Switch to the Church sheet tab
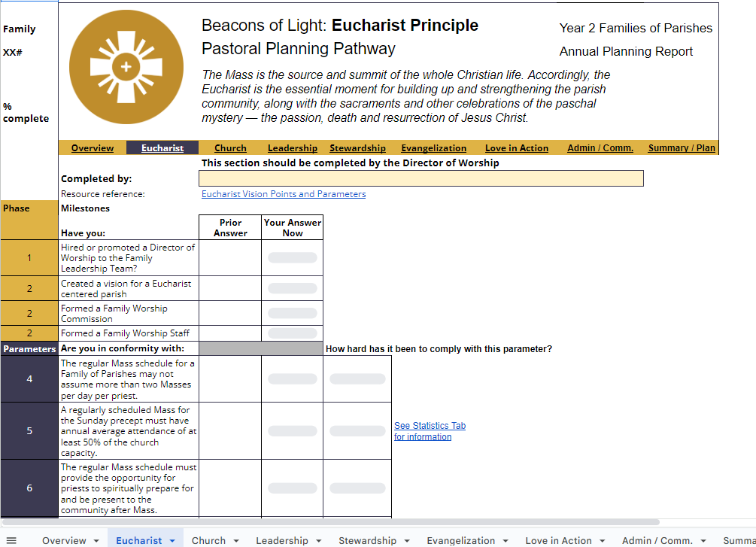The image size is (756, 547). pos(208,540)
